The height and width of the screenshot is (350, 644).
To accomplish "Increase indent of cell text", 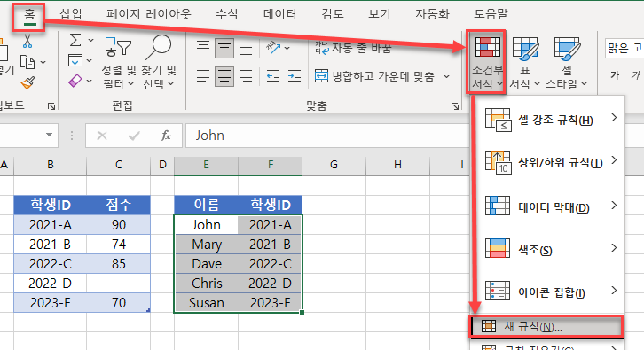I will pyautogui.click(x=295, y=76).
